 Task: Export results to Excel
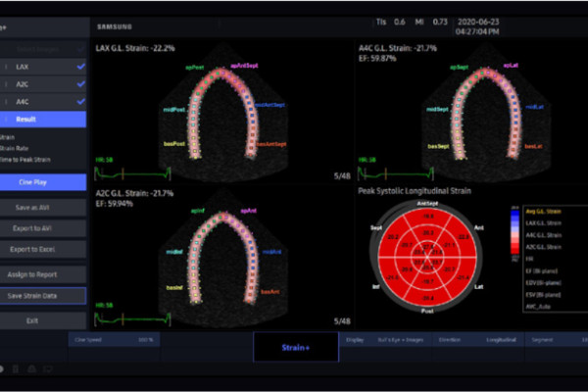[43, 250]
